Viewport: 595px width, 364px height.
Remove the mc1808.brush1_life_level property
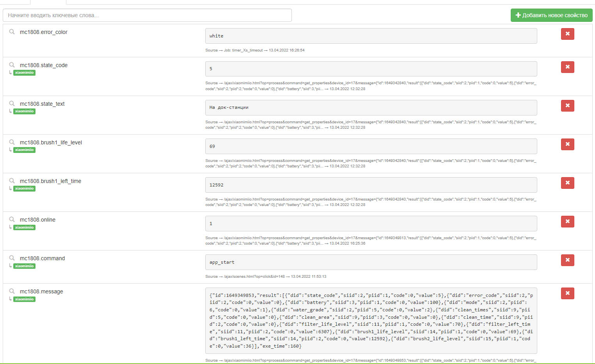(x=567, y=144)
